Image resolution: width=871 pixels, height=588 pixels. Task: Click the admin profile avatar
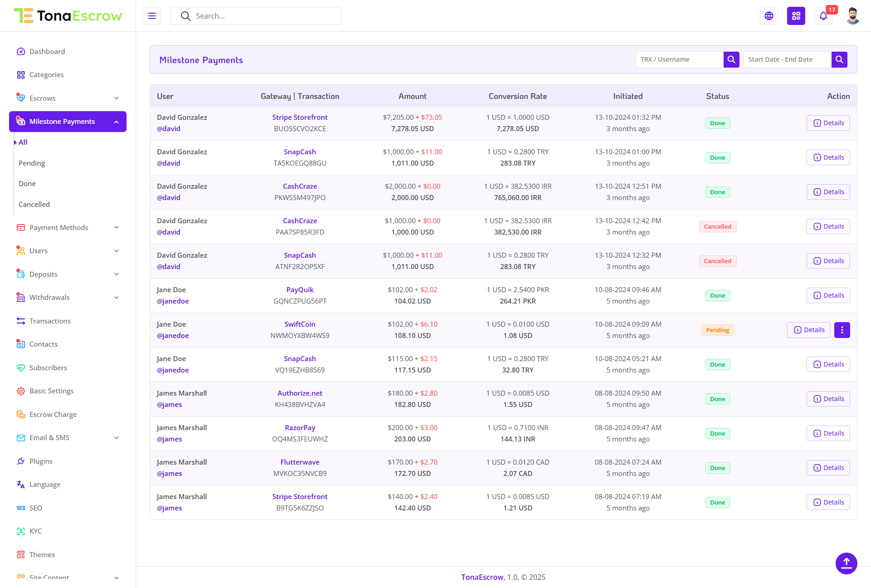[x=852, y=16]
